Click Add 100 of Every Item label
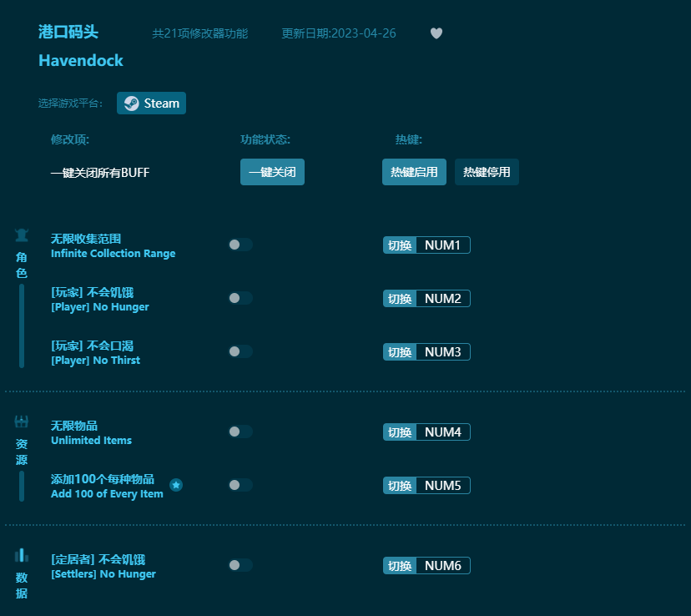Screen dimensions: 691x616 [x=107, y=493]
